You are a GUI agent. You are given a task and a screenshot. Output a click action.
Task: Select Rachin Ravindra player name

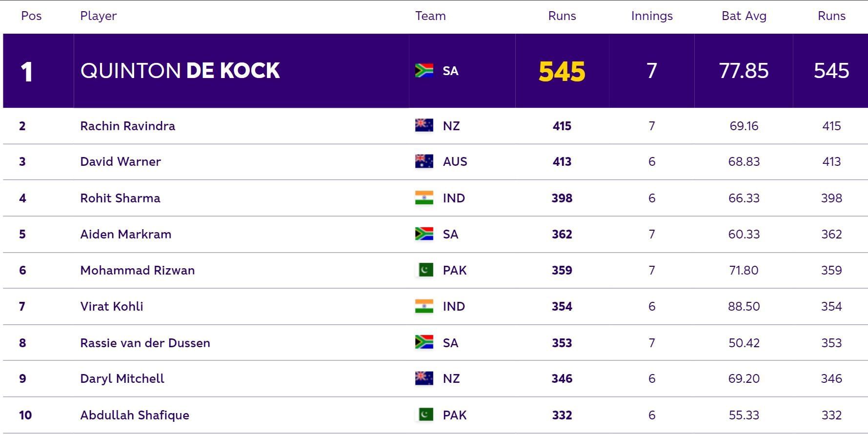127,126
